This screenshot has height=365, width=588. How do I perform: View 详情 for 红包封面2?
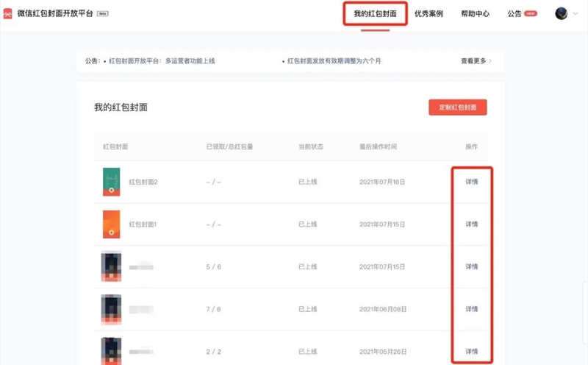click(x=471, y=182)
